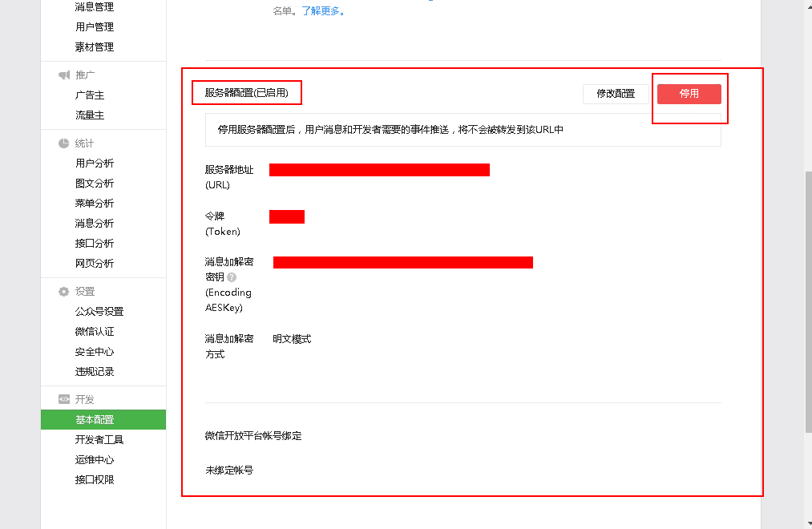812x529 pixels.
Task: Open the 广告主 page
Action: [x=90, y=95]
